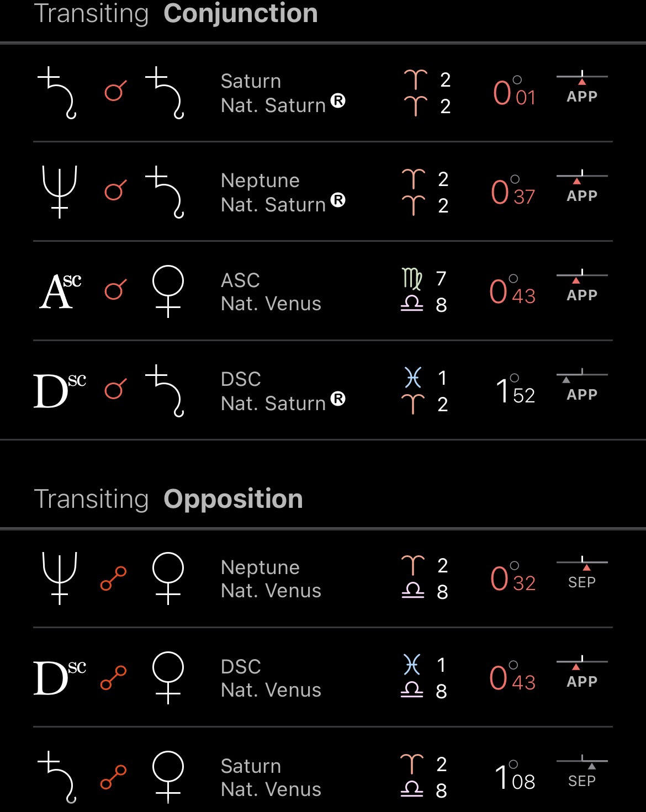Click the DSC symbol conjunct natal Saturn

(x=60, y=390)
